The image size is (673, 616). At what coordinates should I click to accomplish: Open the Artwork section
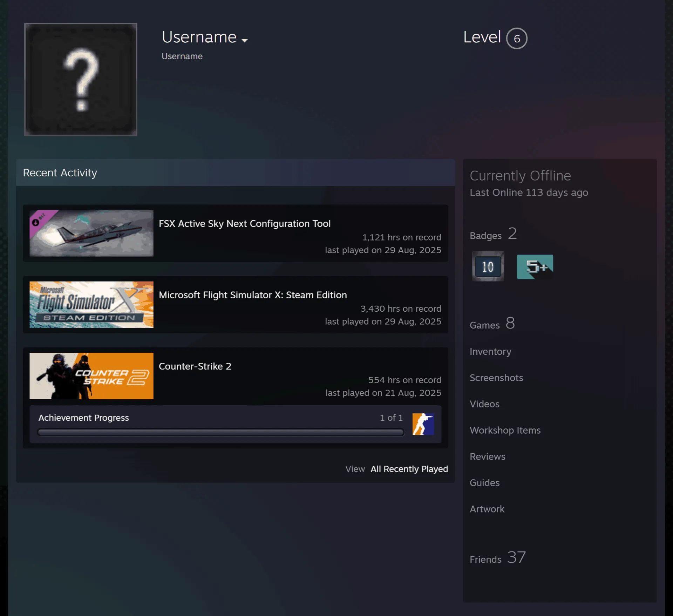pos(487,509)
